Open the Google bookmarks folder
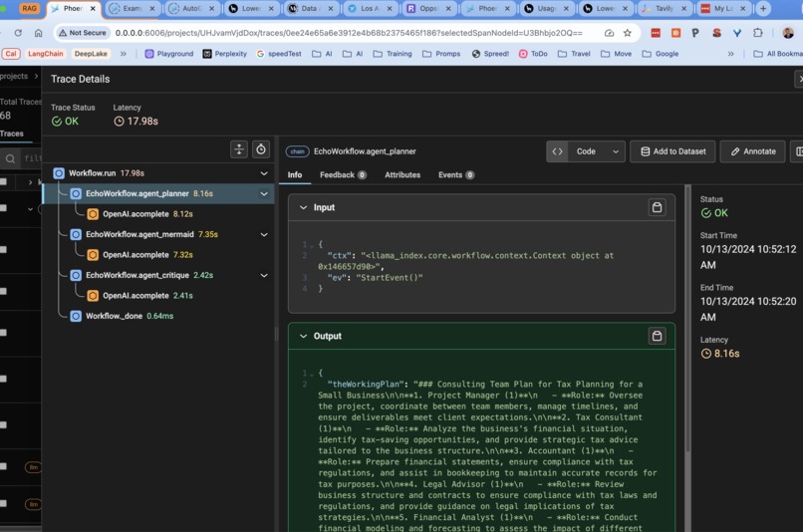The width and height of the screenshot is (803, 532). tap(661, 54)
